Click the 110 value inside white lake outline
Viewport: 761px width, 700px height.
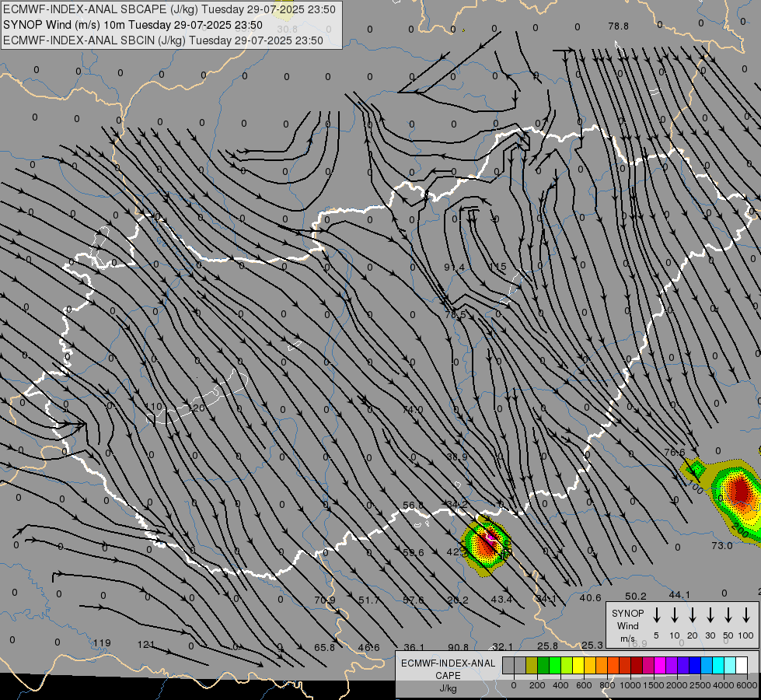pyautogui.click(x=153, y=407)
